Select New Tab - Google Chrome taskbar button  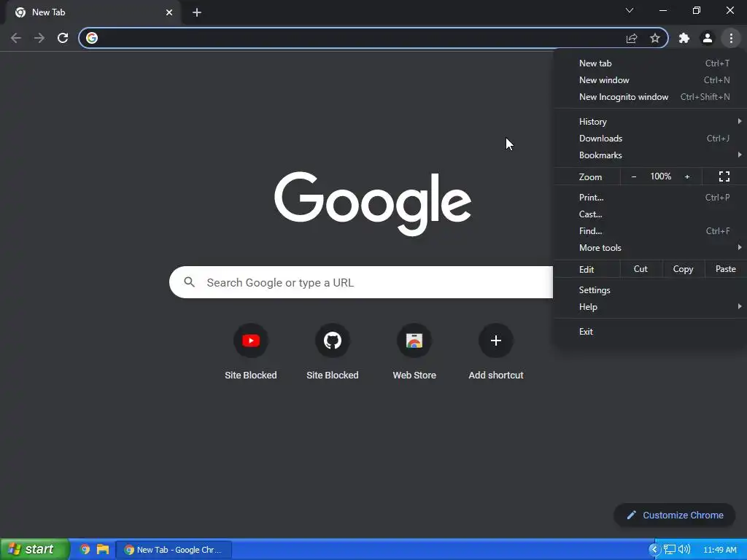coord(174,550)
